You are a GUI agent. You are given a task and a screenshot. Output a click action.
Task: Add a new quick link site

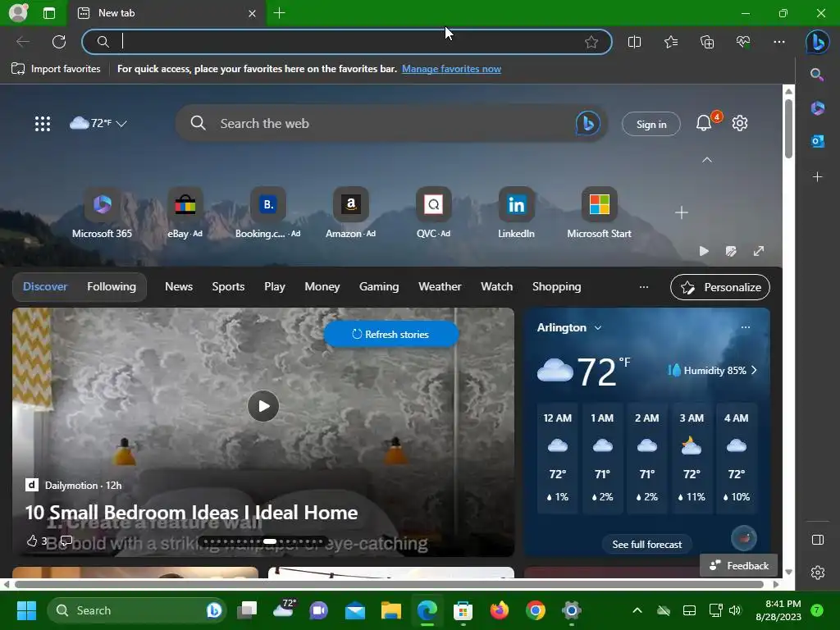[x=682, y=212]
